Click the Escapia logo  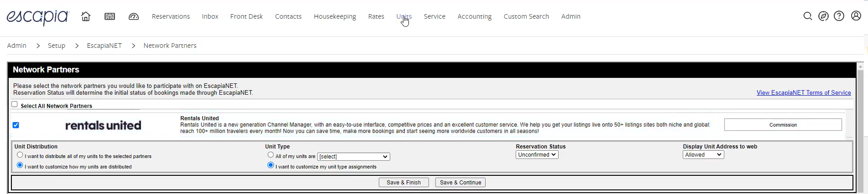pyautogui.click(x=37, y=17)
